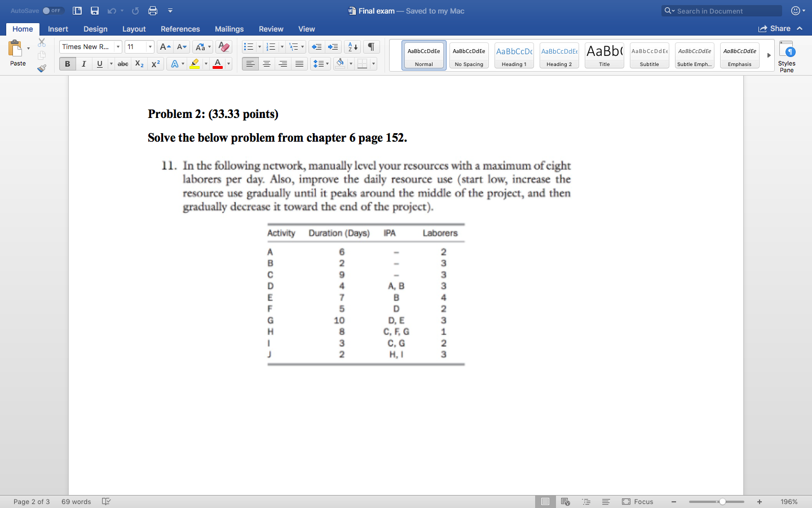The image size is (812, 508).
Task: Apply the Heading 1 style
Action: (514, 55)
